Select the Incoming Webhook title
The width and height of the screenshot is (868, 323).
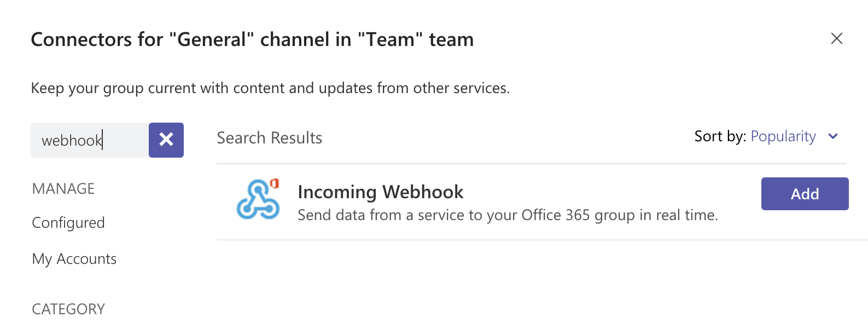tap(380, 192)
